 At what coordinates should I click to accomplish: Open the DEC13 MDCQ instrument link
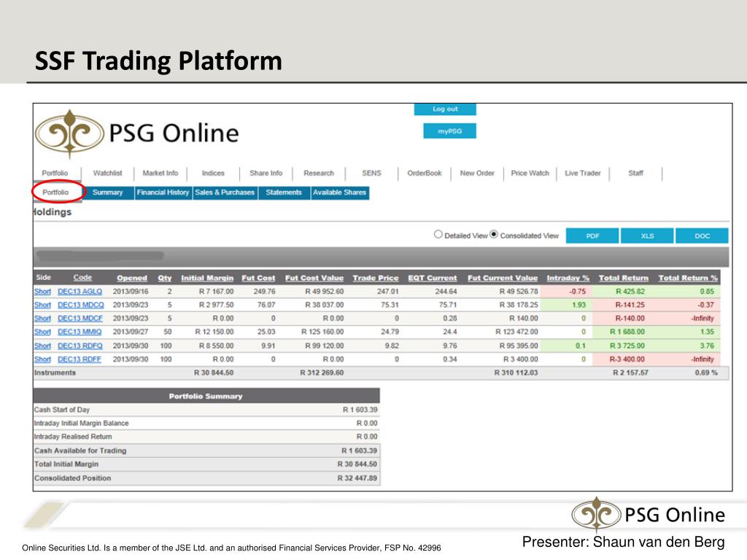(80, 305)
